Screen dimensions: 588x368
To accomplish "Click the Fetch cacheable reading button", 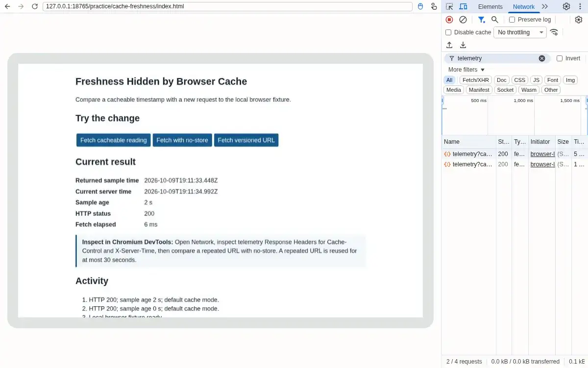I will [113, 140].
